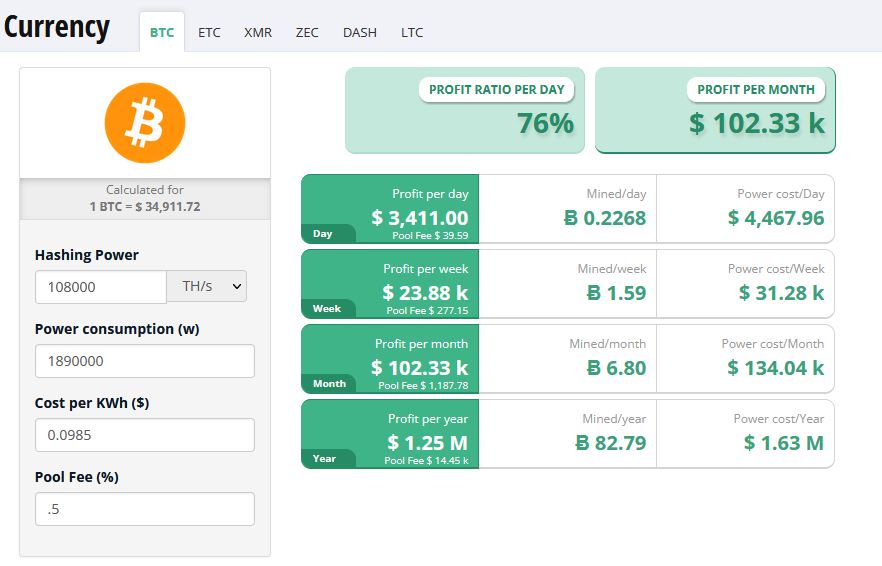882x566 pixels.
Task: Open the XMR currency tab
Action: pos(258,32)
